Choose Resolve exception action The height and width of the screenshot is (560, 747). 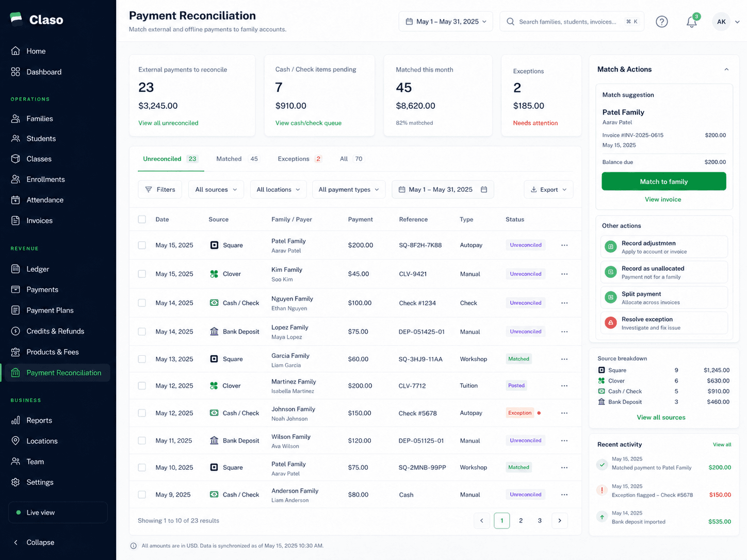(664, 323)
